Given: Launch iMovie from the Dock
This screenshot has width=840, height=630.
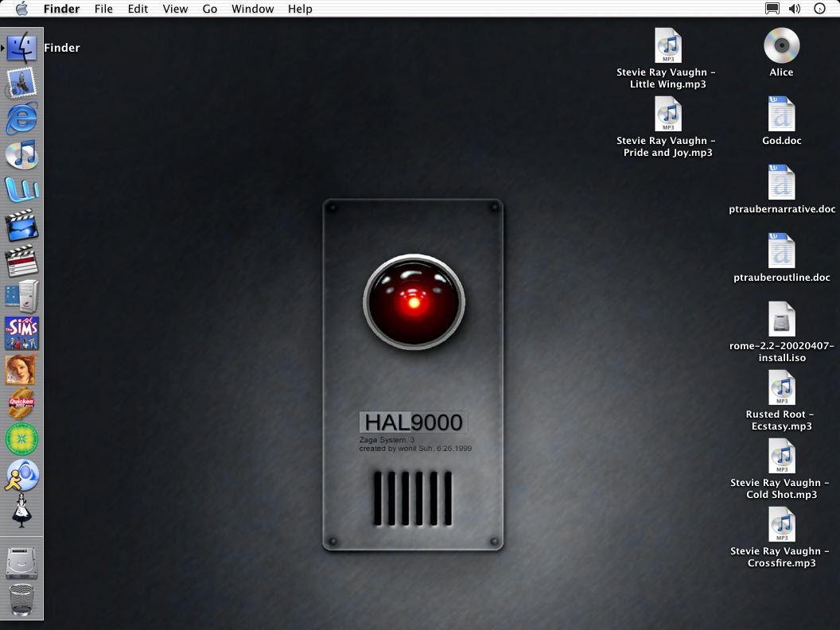Looking at the screenshot, I should [21, 226].
